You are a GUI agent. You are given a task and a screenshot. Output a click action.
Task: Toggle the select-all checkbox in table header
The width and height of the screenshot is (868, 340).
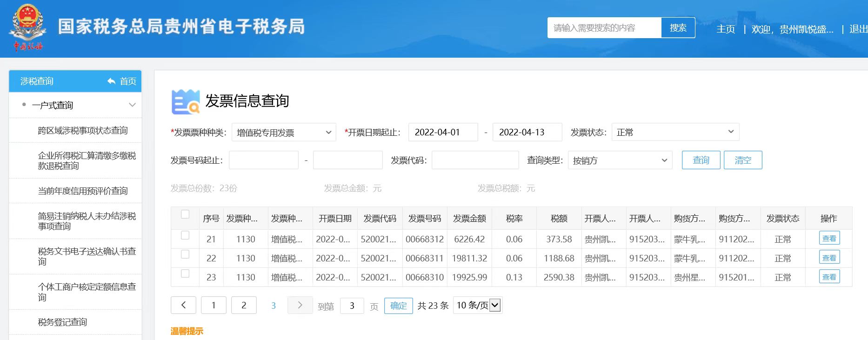(x=185, y=214)
